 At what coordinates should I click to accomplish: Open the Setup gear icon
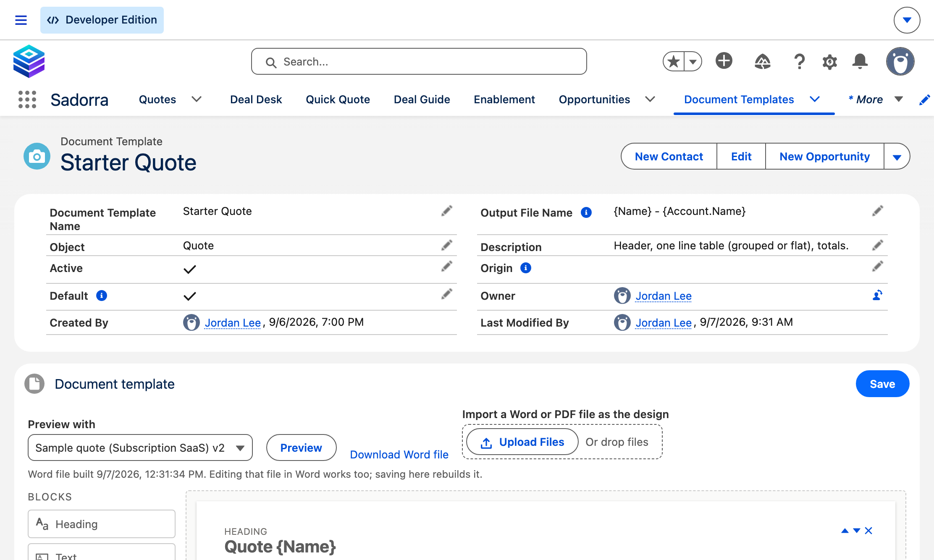click(829, 62)
